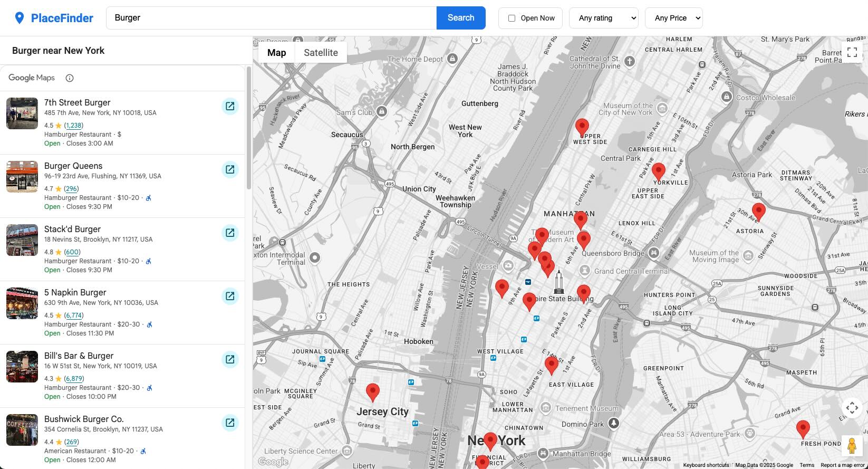The width and height of the screenshot is (868, 469).
Task: Toggle fullscreen map view icon
Action: click(x=852, y=52)
